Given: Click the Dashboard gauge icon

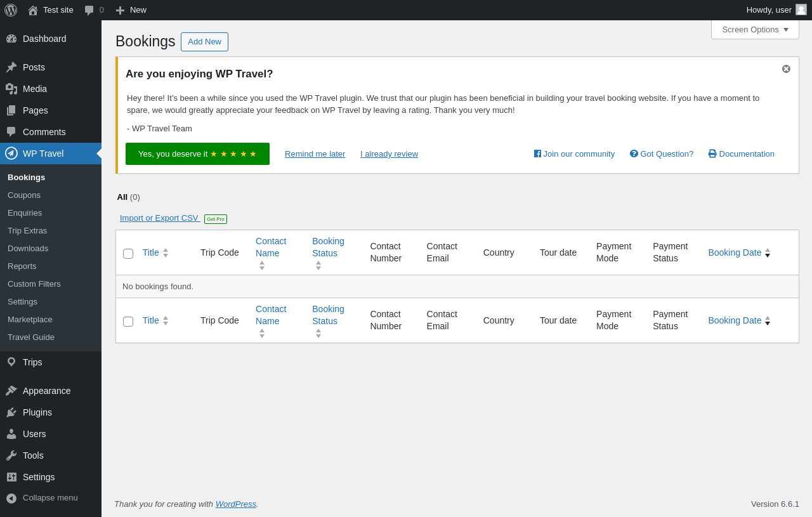Looking at the screenshot, I should click(11, 39).
